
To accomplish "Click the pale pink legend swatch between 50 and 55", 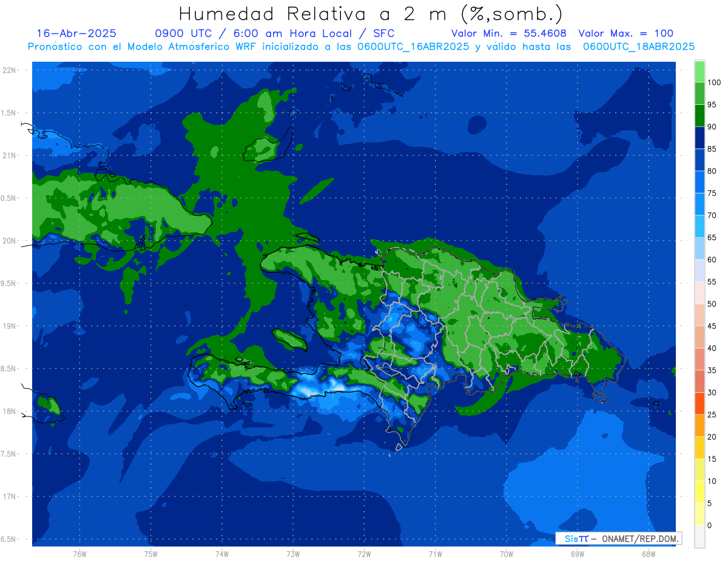I will point(699,293).
